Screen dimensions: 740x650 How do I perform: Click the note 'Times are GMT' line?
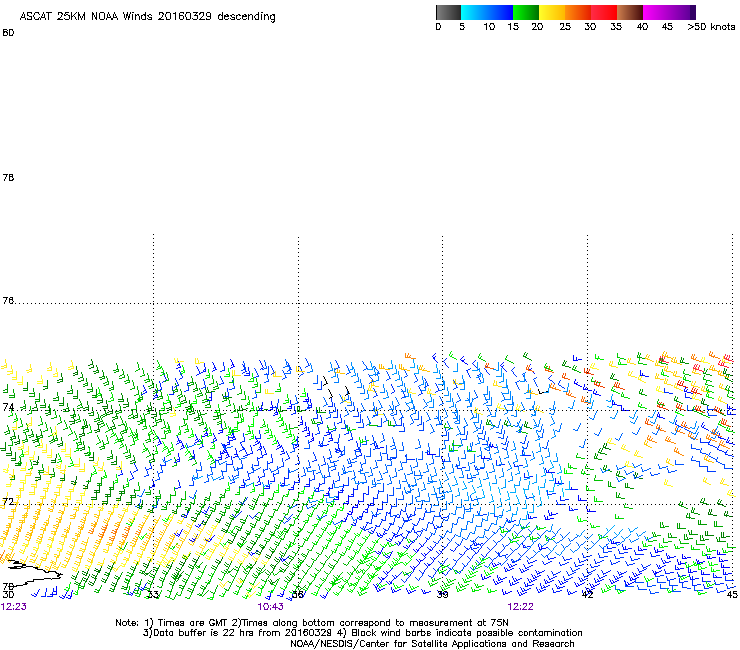(x=312, y=623)
